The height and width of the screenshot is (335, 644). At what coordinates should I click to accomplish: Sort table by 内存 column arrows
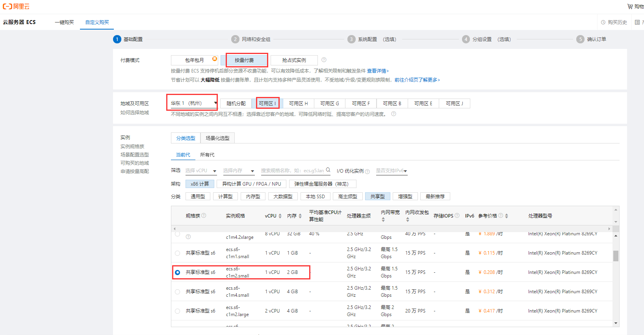tap(300, 216)
